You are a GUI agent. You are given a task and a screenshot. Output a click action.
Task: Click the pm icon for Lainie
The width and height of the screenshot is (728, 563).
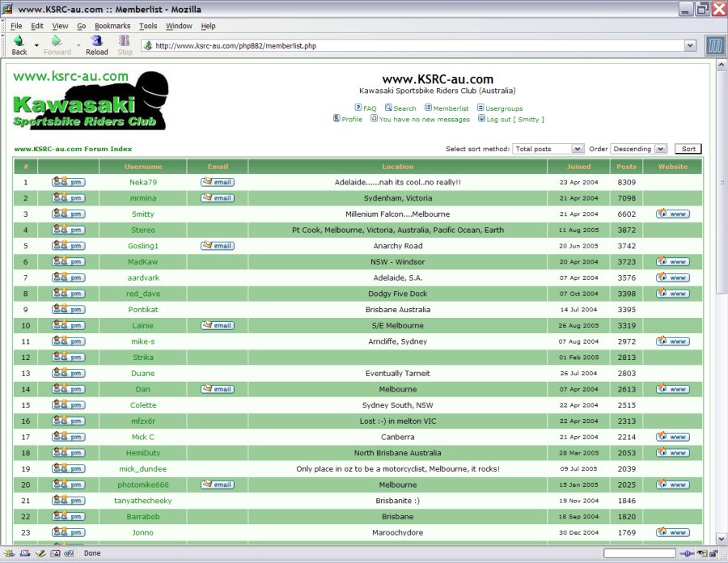pos(69,325)
